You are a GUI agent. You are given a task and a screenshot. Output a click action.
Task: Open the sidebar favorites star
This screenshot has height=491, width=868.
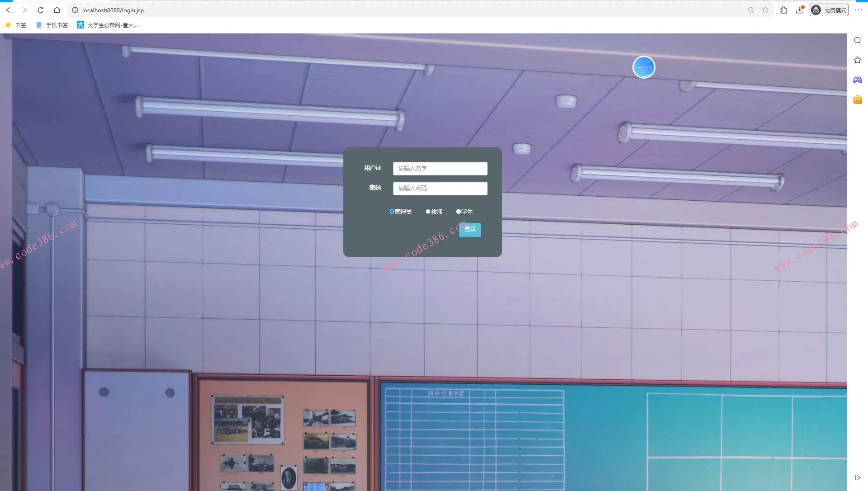point(858,60)
